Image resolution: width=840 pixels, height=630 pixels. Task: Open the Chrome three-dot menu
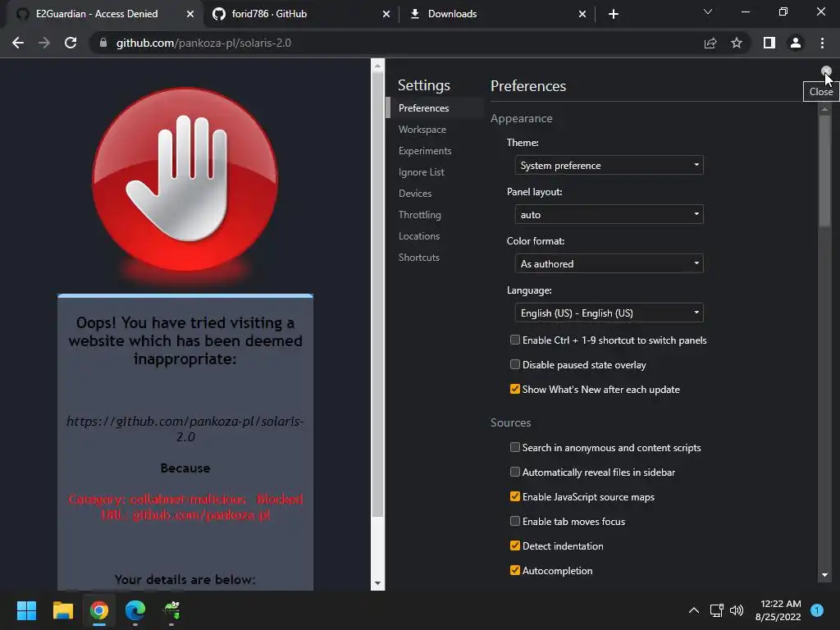[x=822, y=43]
